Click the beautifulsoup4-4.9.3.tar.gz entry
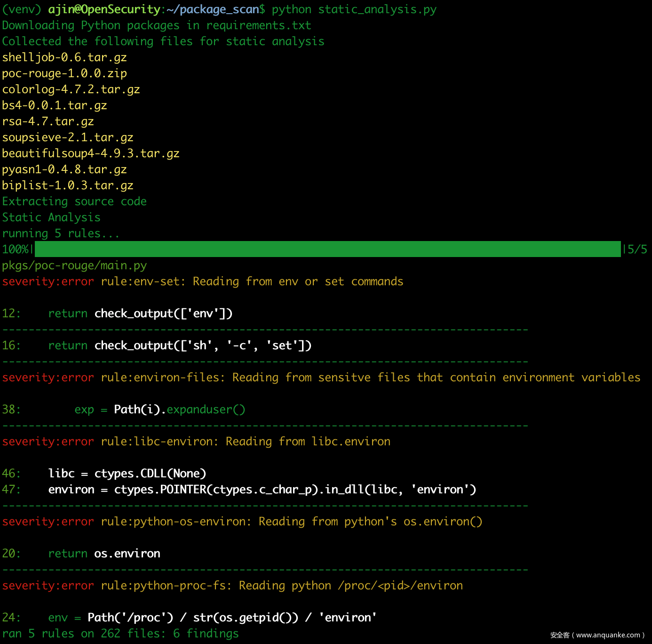This screenshot has height=644, width=652. [x=91, y=153]
